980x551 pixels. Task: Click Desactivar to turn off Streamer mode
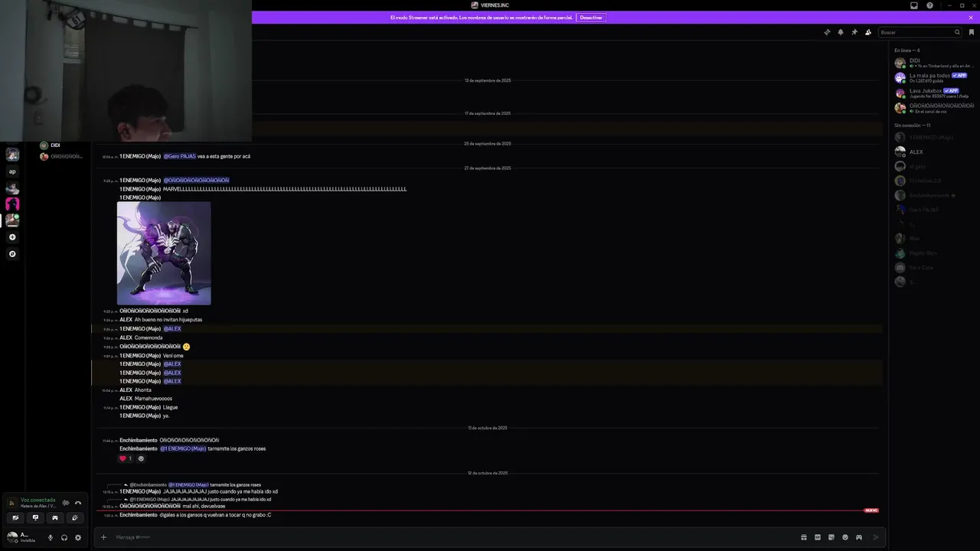[x=591, y=18]
